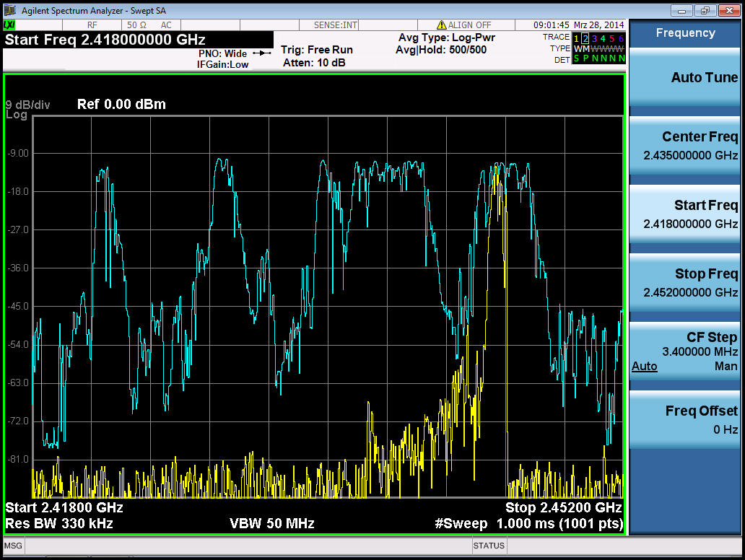Select the Stop Freq softkey

tap(684, 282)
